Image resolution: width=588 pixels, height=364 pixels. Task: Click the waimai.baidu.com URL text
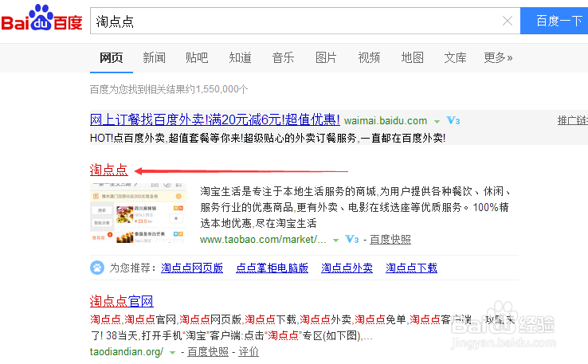(386, 121)
